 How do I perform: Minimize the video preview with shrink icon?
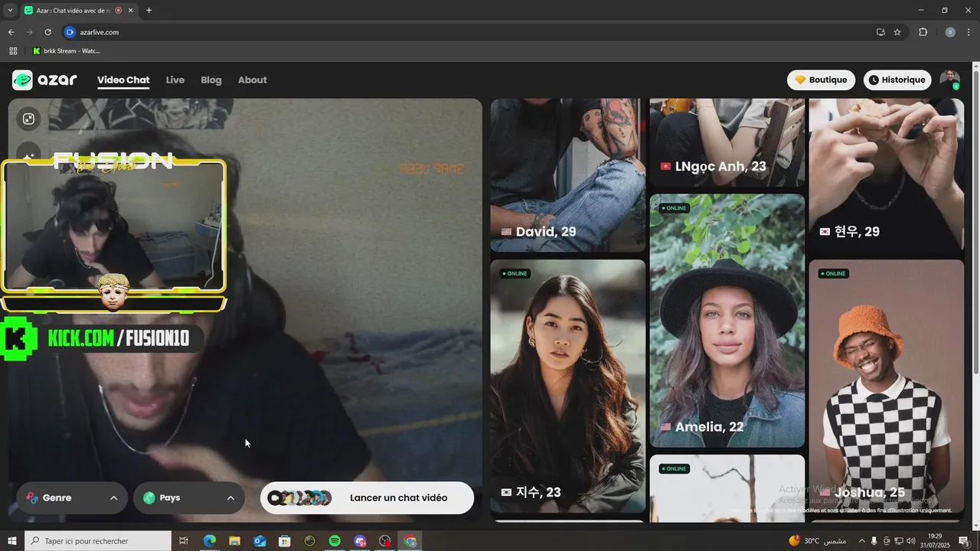(x=28, y=119)
